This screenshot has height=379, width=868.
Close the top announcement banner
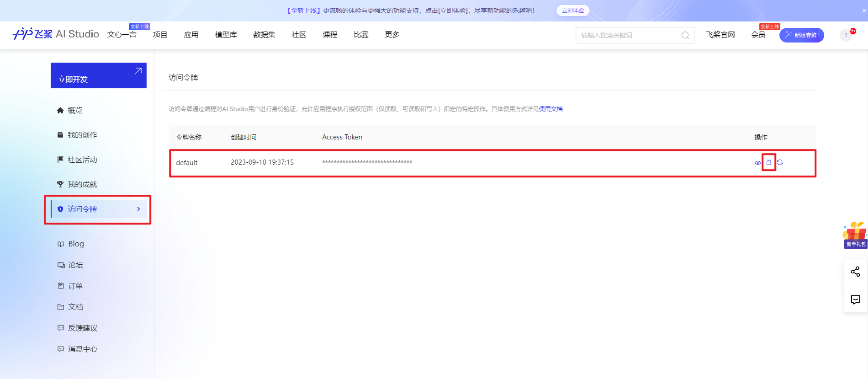click(x=864, y=11)
